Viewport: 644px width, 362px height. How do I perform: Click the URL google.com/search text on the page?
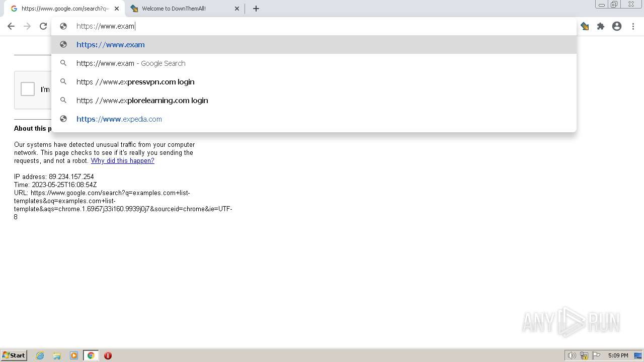click(x=123, y=205)
